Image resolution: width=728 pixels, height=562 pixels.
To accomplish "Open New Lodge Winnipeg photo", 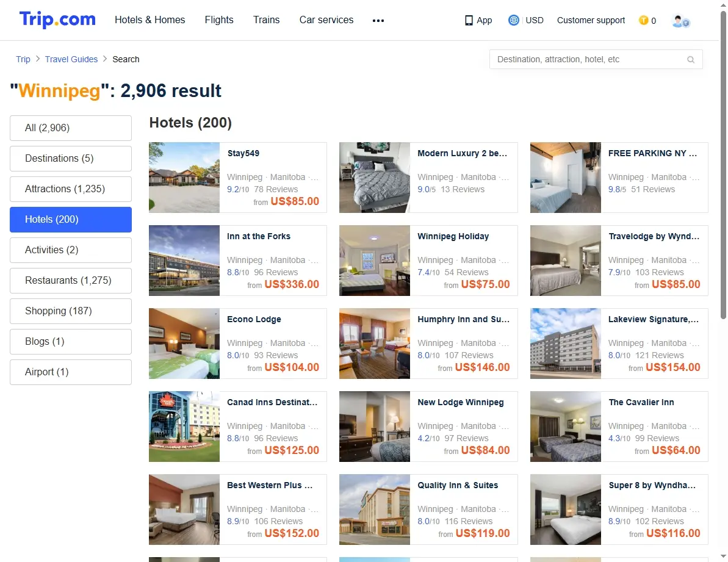I will (375, 427).
